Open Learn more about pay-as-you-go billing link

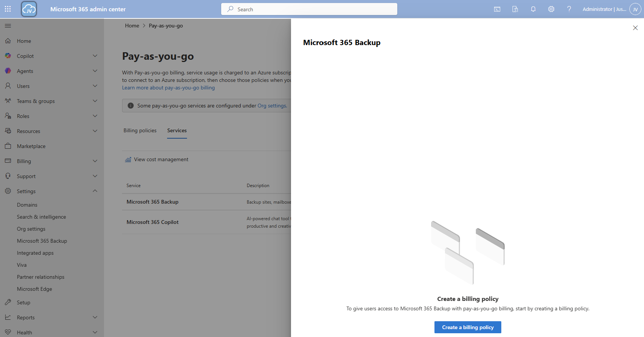click(168, 88)
